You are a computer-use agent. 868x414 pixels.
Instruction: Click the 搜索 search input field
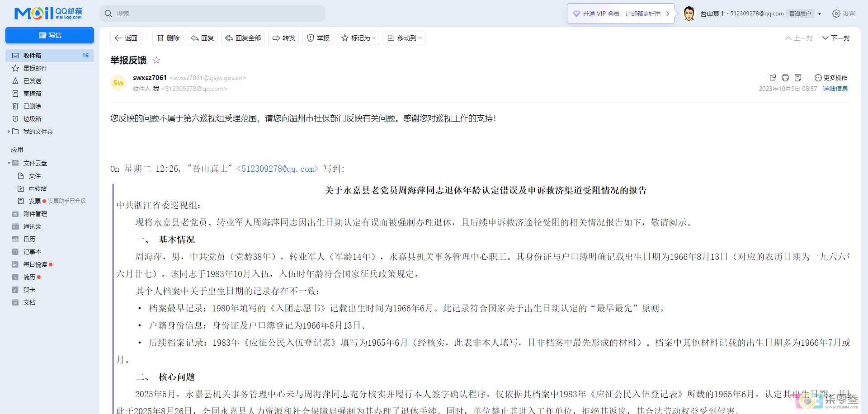click(x=212, y=14)
